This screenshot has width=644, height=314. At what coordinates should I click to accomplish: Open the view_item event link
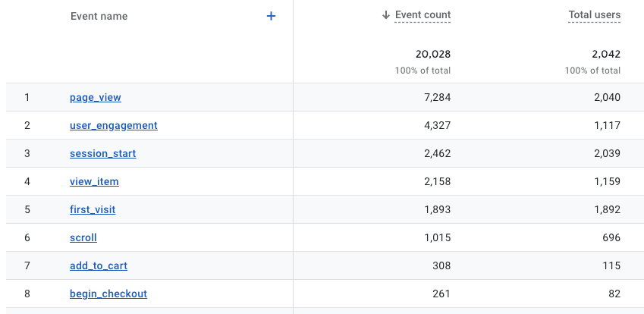[x=95, y=181]
